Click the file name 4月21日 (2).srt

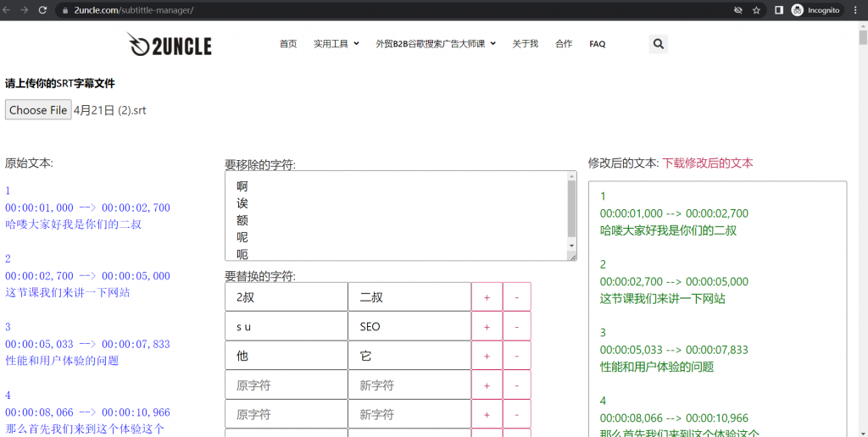109,110
